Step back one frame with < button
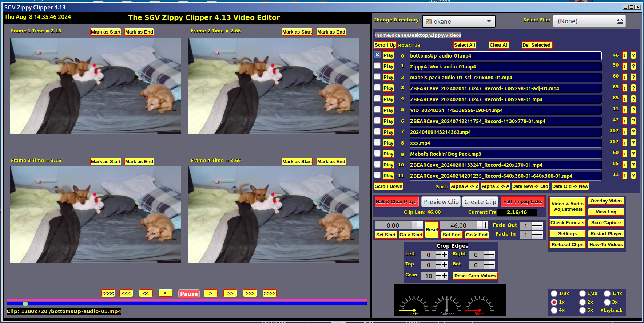644x323 pixels. click(x=166, y=293)
